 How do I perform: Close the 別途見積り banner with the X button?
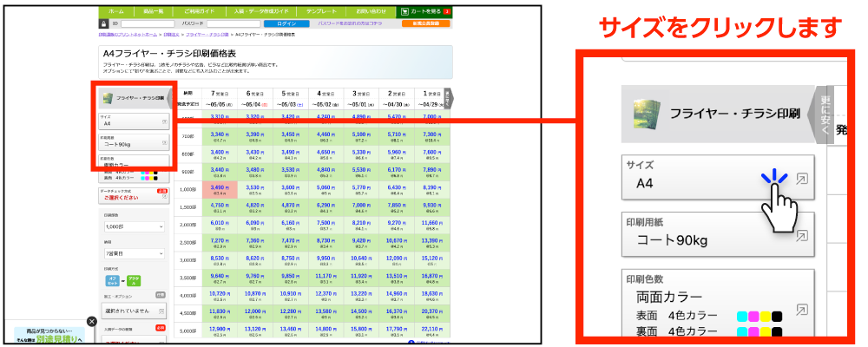[92, 322]
